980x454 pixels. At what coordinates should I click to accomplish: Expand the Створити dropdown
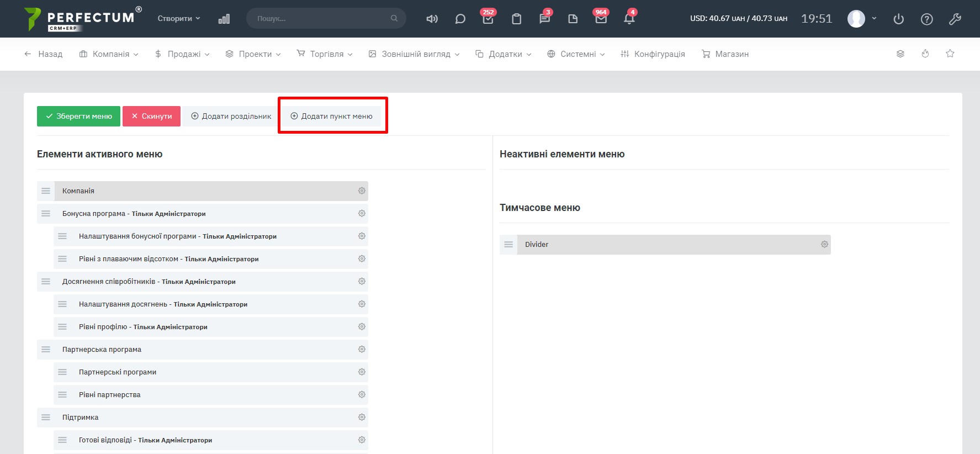coord(179,18)
